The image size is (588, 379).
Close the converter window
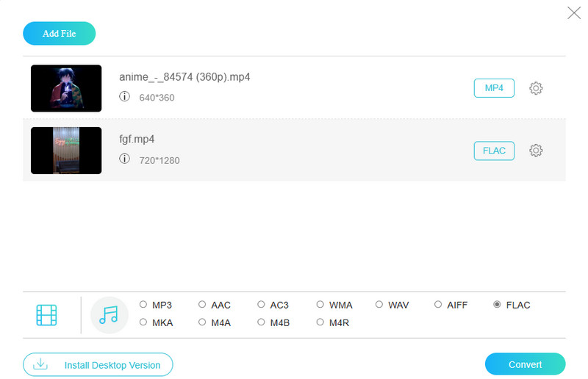tap(573, 12)
